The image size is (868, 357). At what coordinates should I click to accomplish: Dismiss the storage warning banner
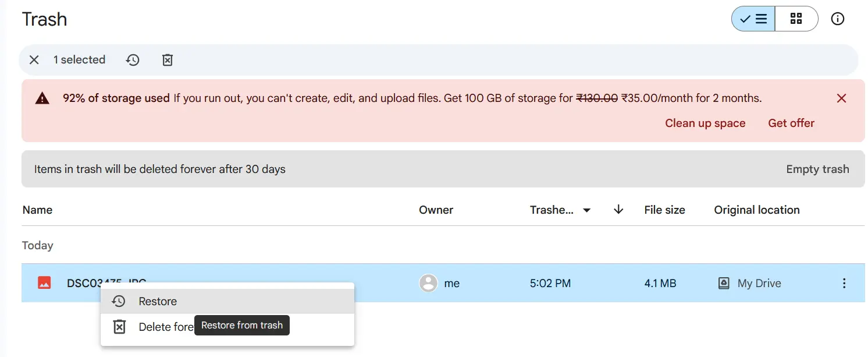(x=841, y=98)
